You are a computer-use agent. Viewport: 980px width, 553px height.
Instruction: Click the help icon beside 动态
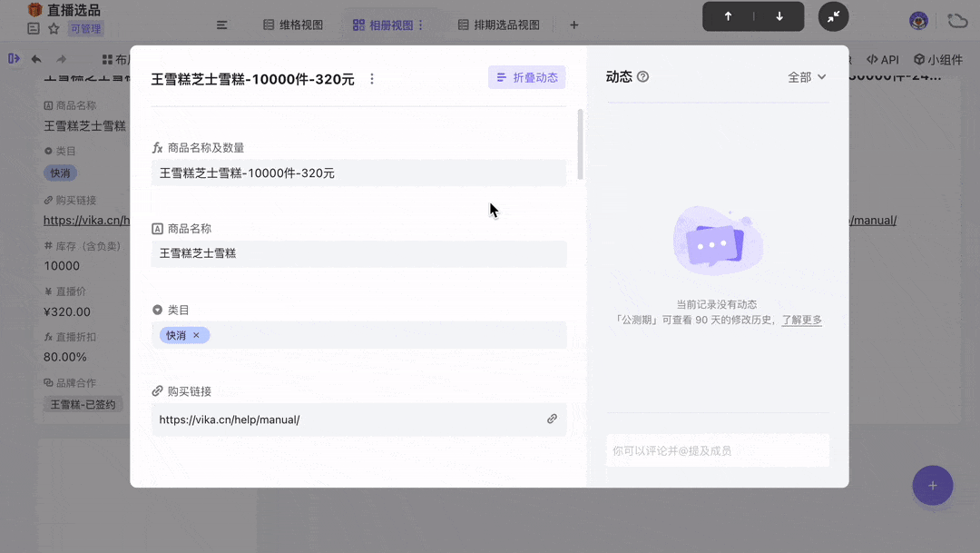click(642, 77)
